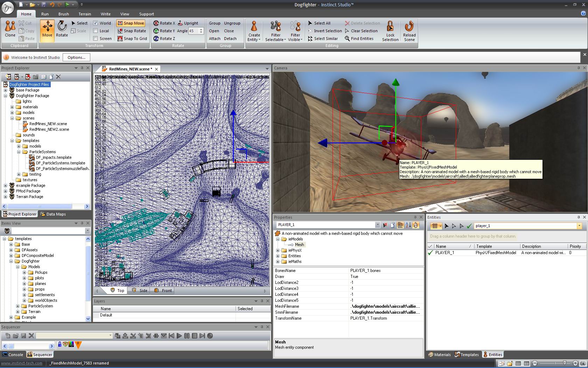588x368 pixels.
Task: Click the sequencer Pause button
Action: click(187, 336)
